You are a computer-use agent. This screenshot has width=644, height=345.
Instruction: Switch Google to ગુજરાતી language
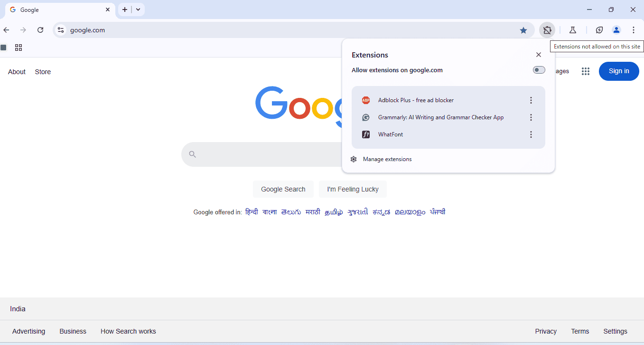357,212
